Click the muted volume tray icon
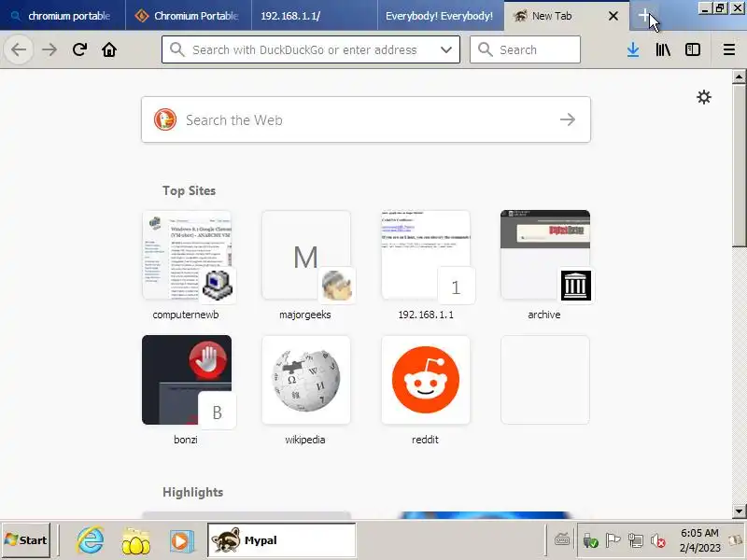The width and height of the screenshot is (747, 560). pos(658,540)
